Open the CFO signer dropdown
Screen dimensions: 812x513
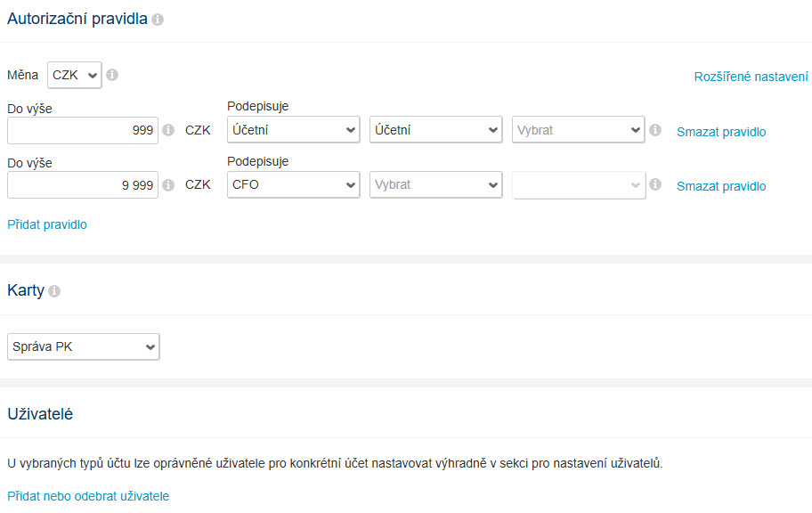(293, 184)
